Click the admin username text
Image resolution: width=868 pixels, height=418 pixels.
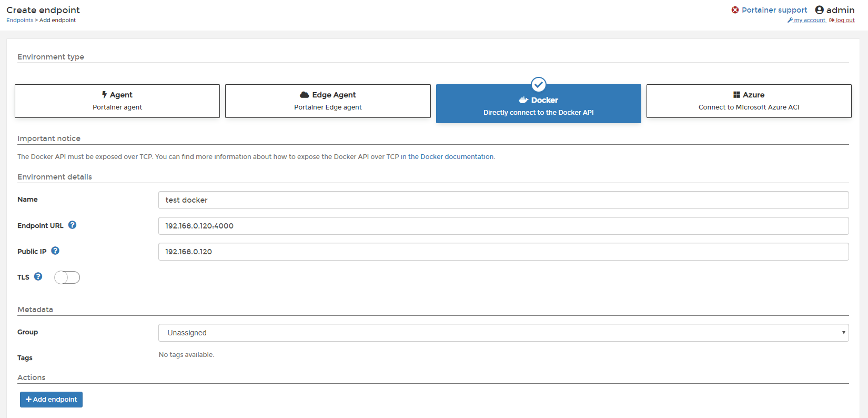tap(841, 10)
